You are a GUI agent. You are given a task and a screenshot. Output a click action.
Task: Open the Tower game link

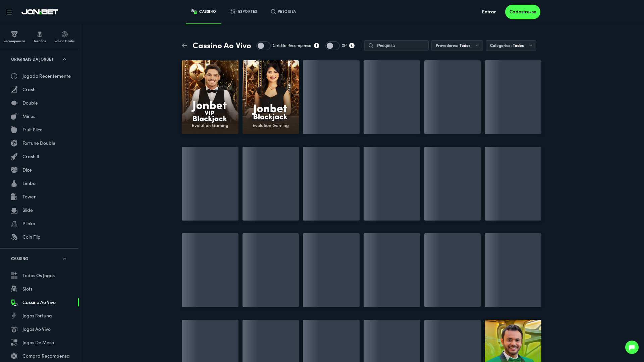click(29, 197)
